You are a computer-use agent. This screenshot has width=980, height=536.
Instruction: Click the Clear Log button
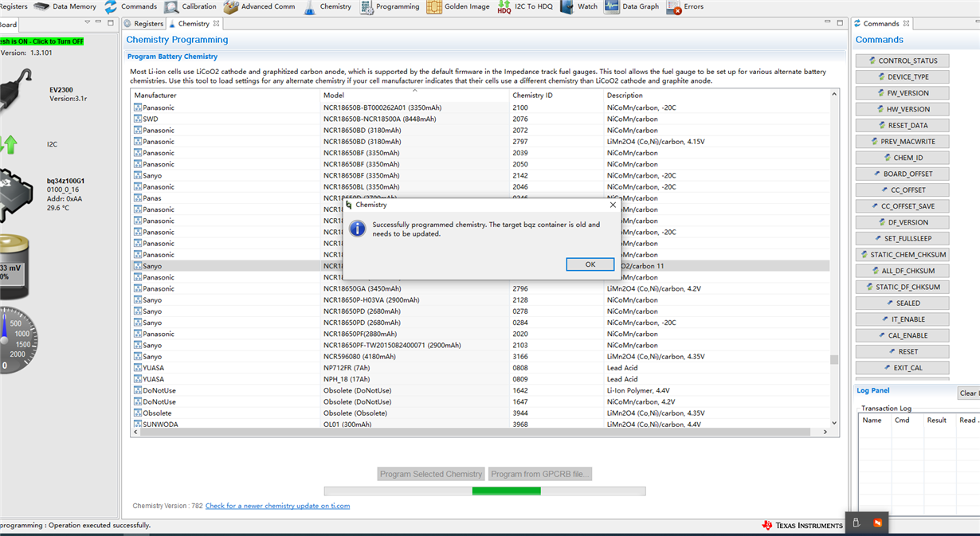(968, 393)
